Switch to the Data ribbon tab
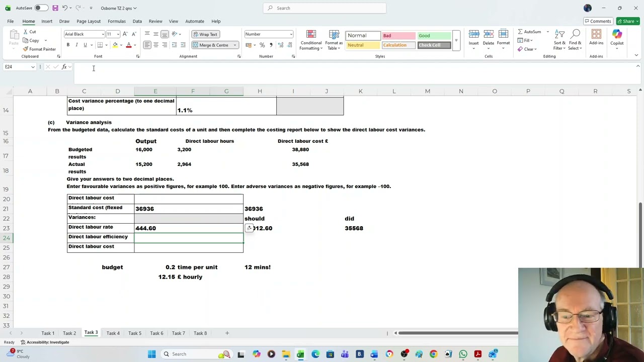 137,21
